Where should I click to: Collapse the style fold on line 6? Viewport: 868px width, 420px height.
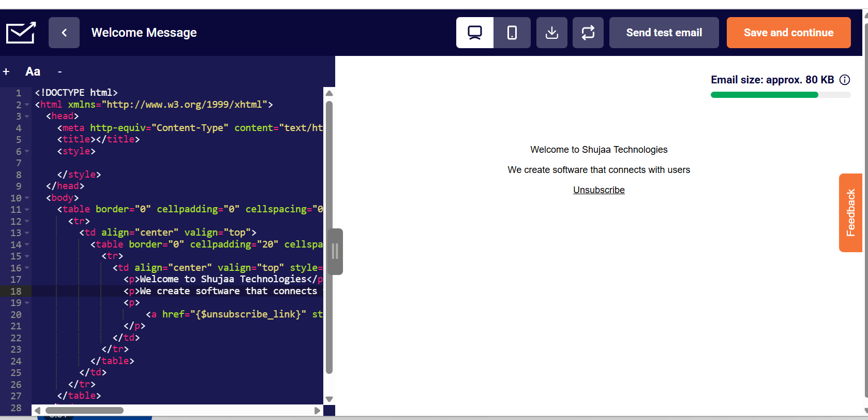coord(27,152)
